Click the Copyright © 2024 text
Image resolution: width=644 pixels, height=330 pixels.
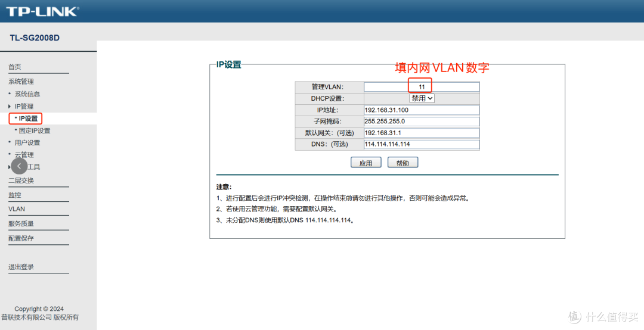(39, 309)
